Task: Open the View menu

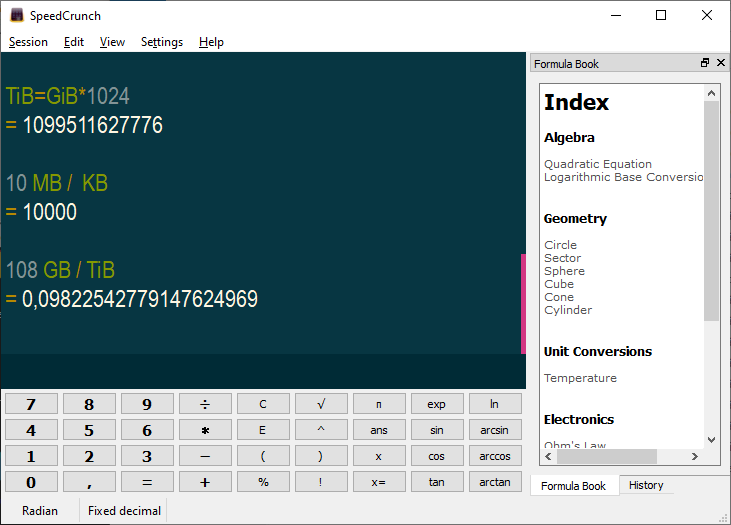Action: click(x=112, y=42)
